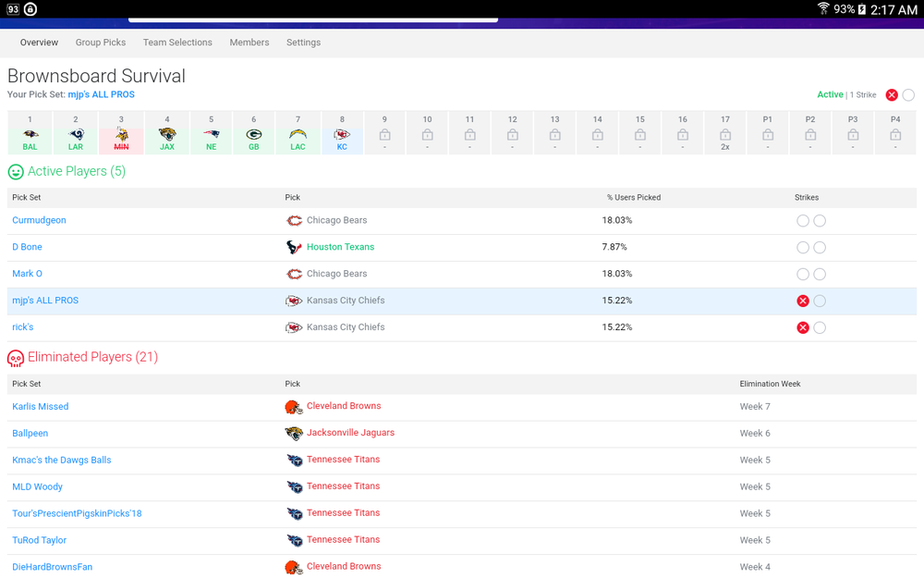Click the locked week 10 slot
This screenshot has height=578, width=924.
pyautogui.click(x=427, y=133)
